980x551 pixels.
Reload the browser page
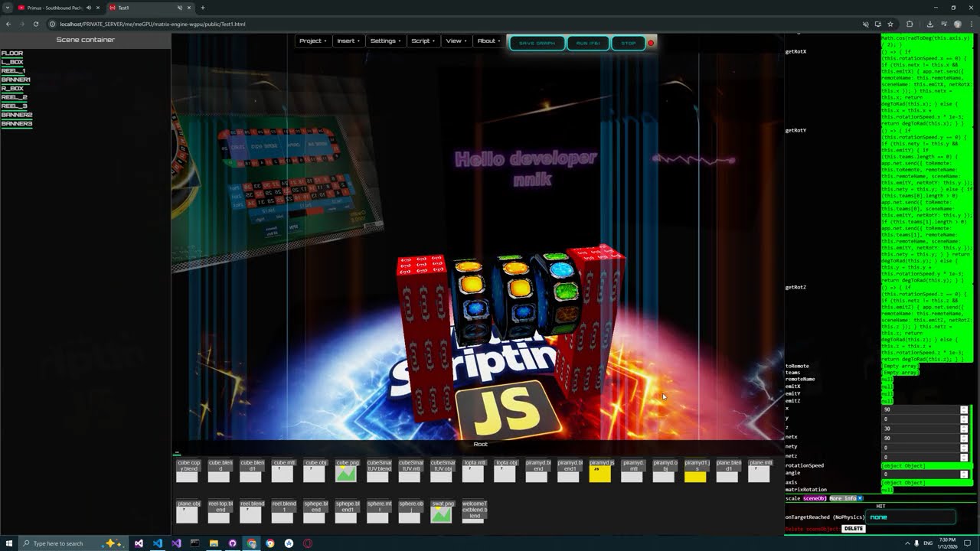pyautogui.click(x=37, y=24)
